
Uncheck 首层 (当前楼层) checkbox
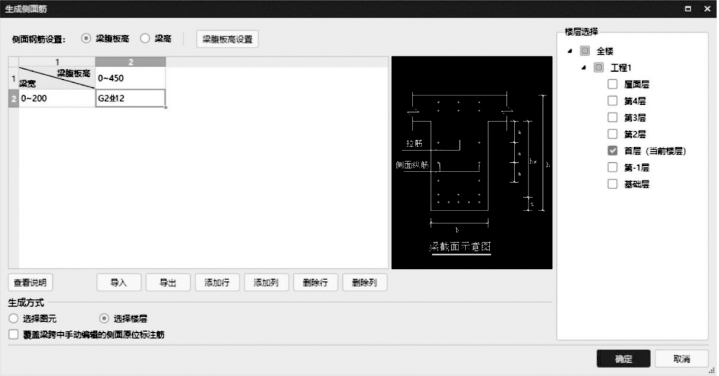click(x=612, y=150)
